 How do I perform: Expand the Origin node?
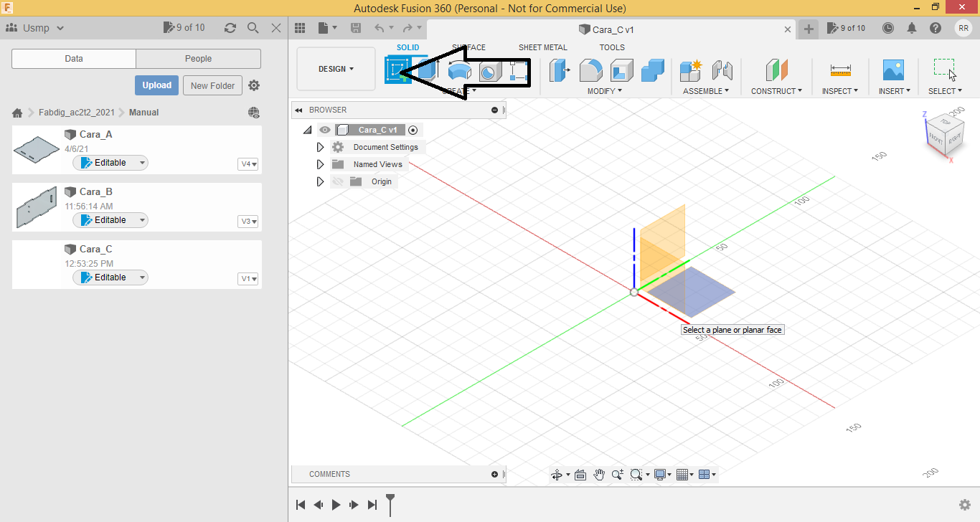pos(321,181)
